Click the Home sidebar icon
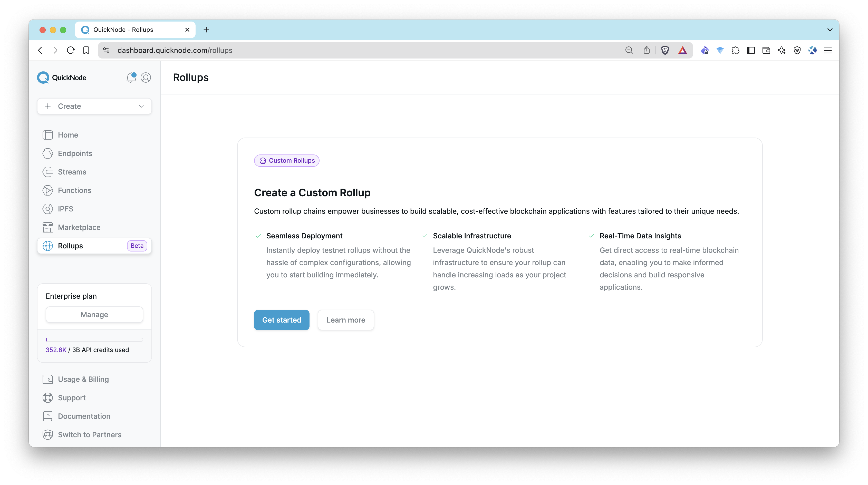868x485 pixels. tap(47, 135)
